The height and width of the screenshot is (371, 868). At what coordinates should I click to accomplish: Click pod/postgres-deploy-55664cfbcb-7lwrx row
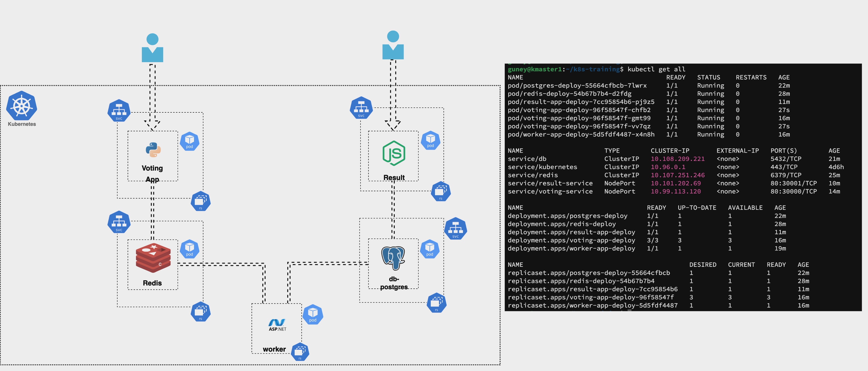[x=649, y=85]
